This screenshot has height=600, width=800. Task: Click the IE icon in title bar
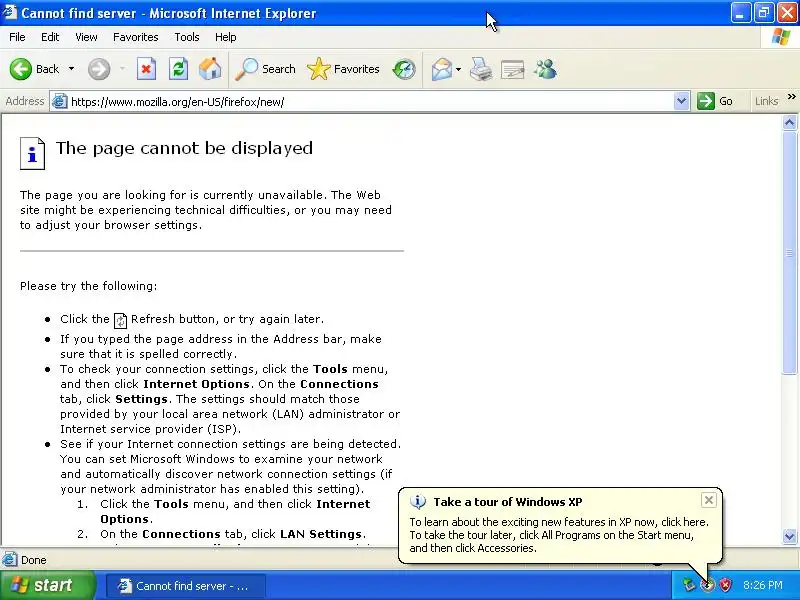(9, 12)
